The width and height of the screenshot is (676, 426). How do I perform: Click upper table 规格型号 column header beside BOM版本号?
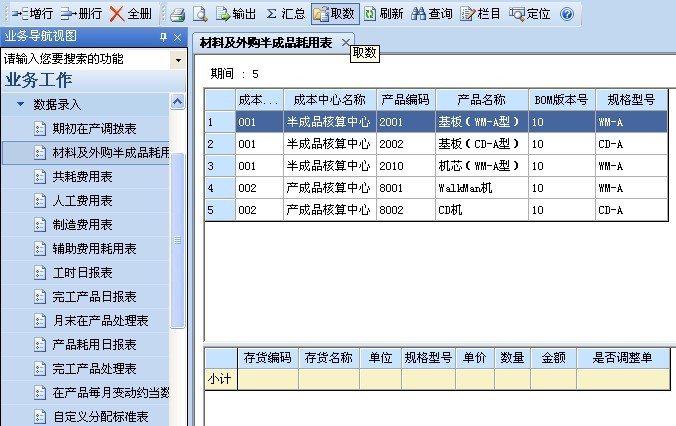pyautogui.click(x=631, y=100)
